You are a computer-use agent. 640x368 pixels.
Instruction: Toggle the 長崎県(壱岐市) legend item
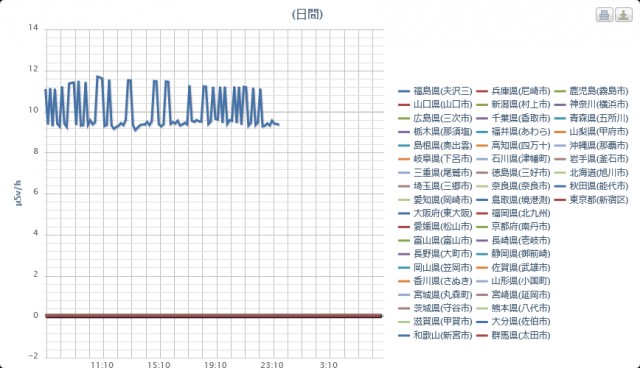coord(513,240)
